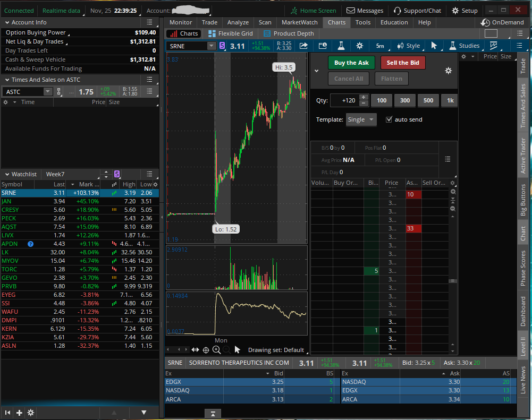The height and width of the screenshot is (420, 532).
Task: Open the Setup gear menu
Action: click(x=465, y=11)
